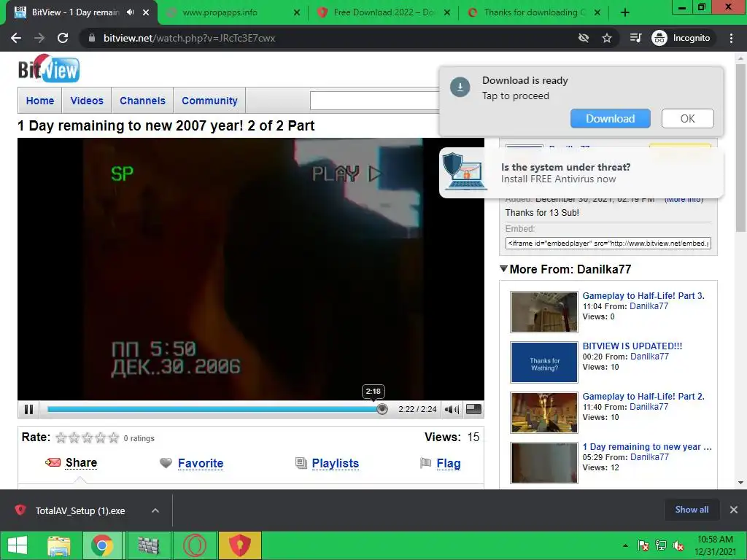
Task: Go forward with the browser forward arrow
Action: pos(39,38)
